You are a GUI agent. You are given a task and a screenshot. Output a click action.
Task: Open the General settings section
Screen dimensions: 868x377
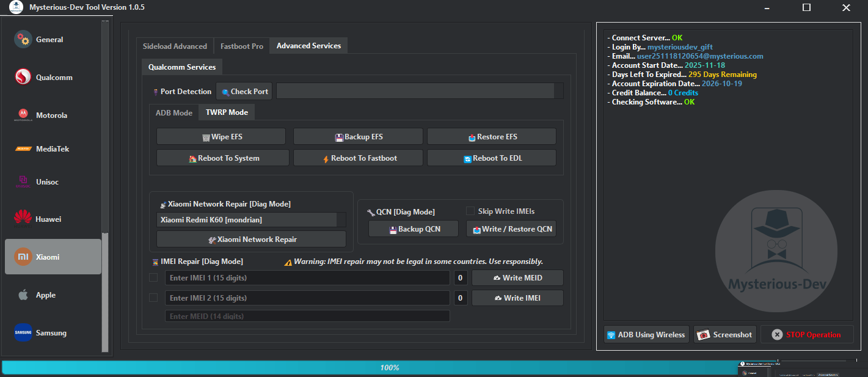[49, 39]
